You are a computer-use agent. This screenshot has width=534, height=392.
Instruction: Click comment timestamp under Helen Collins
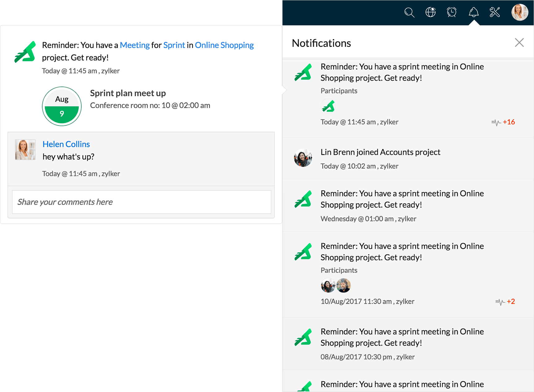81,174
